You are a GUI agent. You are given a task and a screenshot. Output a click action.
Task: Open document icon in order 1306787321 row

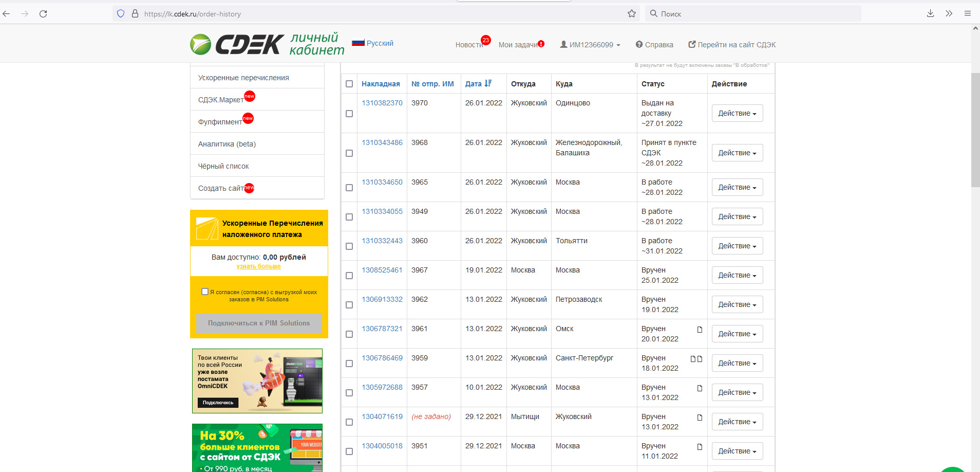pyautogui.click(x=700, y=330)
